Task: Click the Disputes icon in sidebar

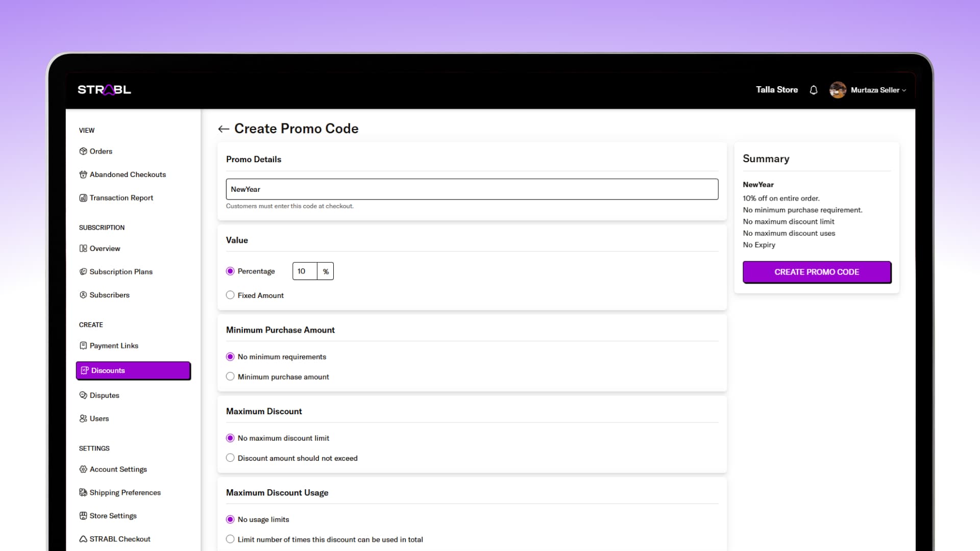Action: tap(83, 395)
